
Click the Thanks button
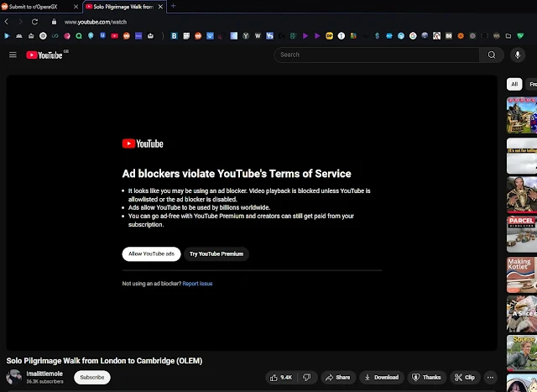pos(427,377)
